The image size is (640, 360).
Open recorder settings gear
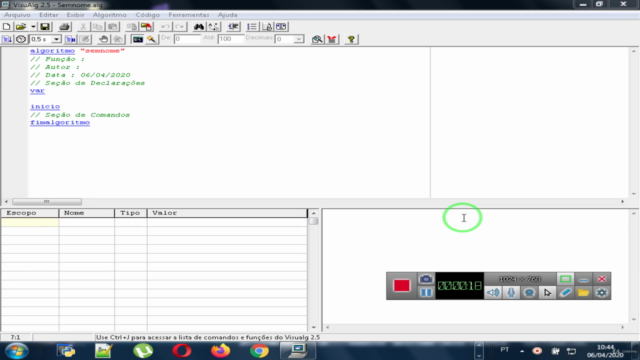[x=602, y=293]
